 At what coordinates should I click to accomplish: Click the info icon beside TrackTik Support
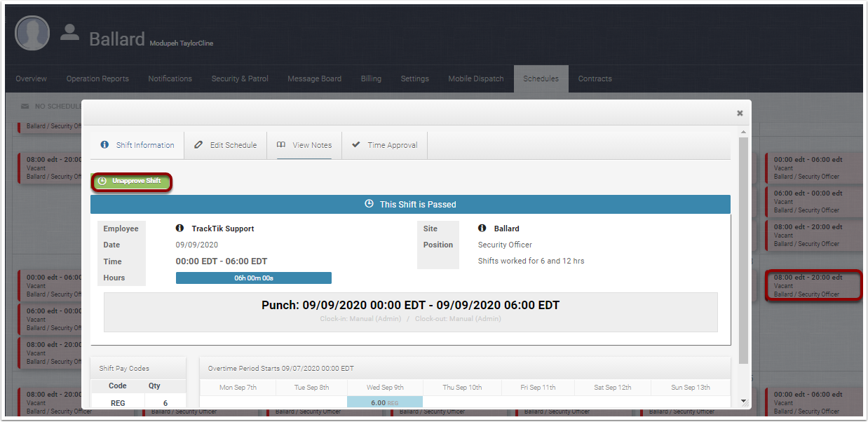point(179,229)
